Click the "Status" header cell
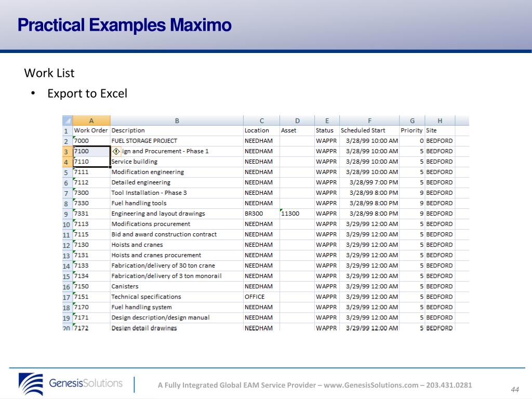Viewport: 532px width, 399px height. click(x=327, y=130)
